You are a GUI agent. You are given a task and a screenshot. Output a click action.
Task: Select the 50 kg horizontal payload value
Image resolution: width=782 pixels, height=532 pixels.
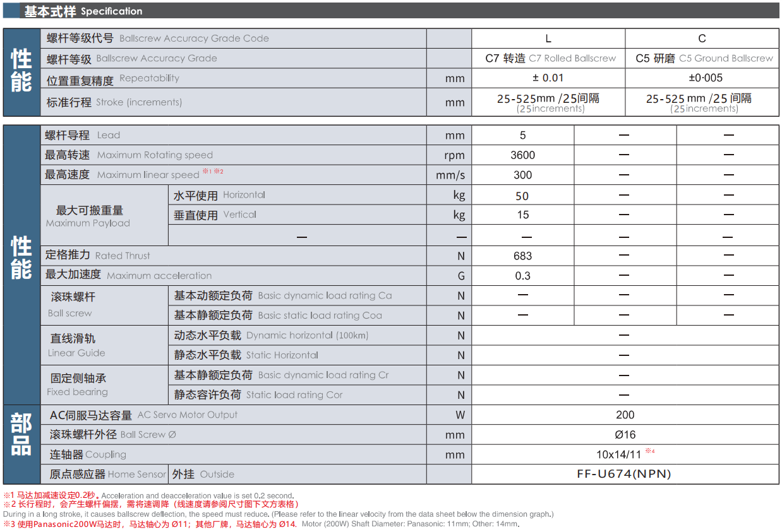(522, 196)
